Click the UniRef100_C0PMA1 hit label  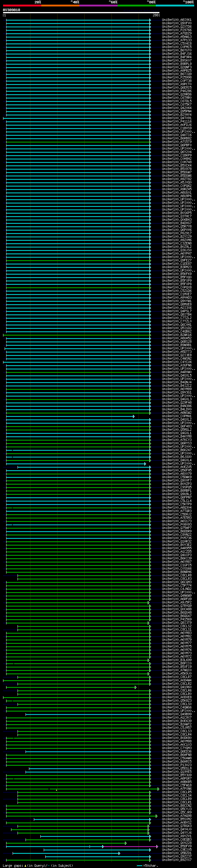[176, 417]
